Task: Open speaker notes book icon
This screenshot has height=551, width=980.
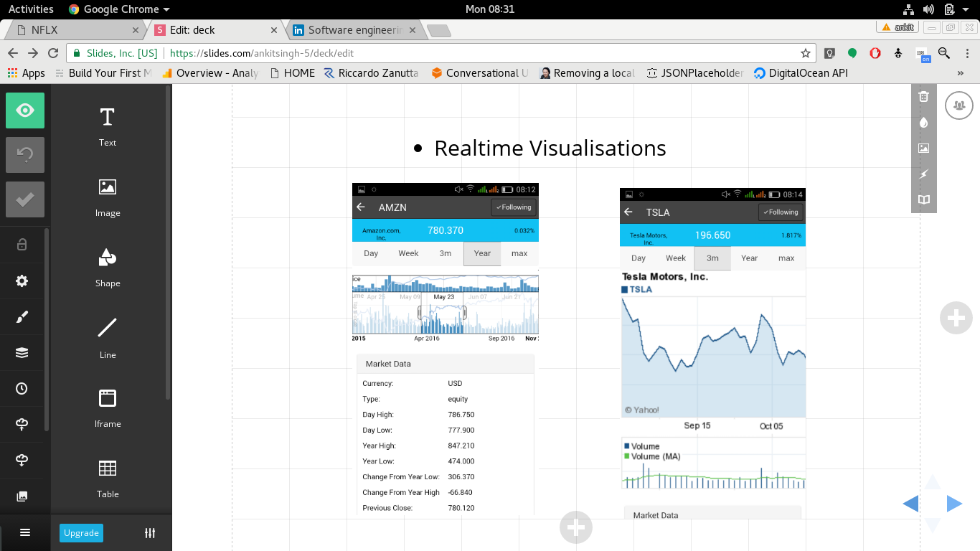Action: coord(924,200)
